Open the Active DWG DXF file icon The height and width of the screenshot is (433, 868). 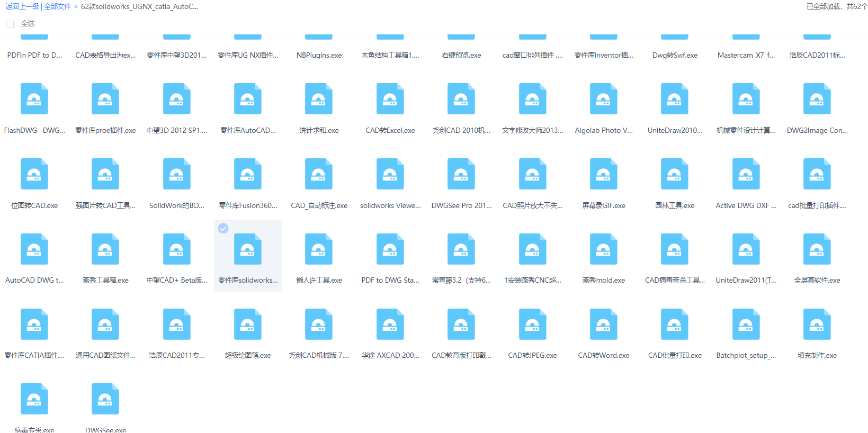(x=746, y=174)
